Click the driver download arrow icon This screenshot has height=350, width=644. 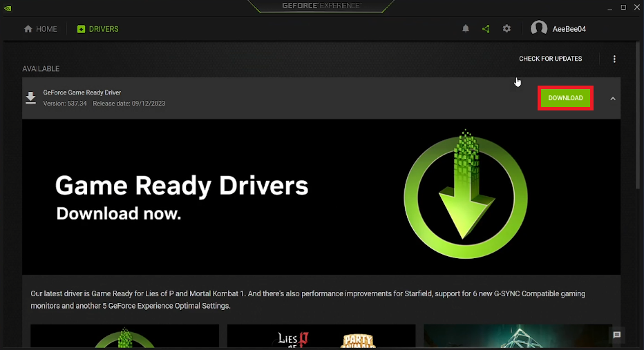tap(31, 98)
